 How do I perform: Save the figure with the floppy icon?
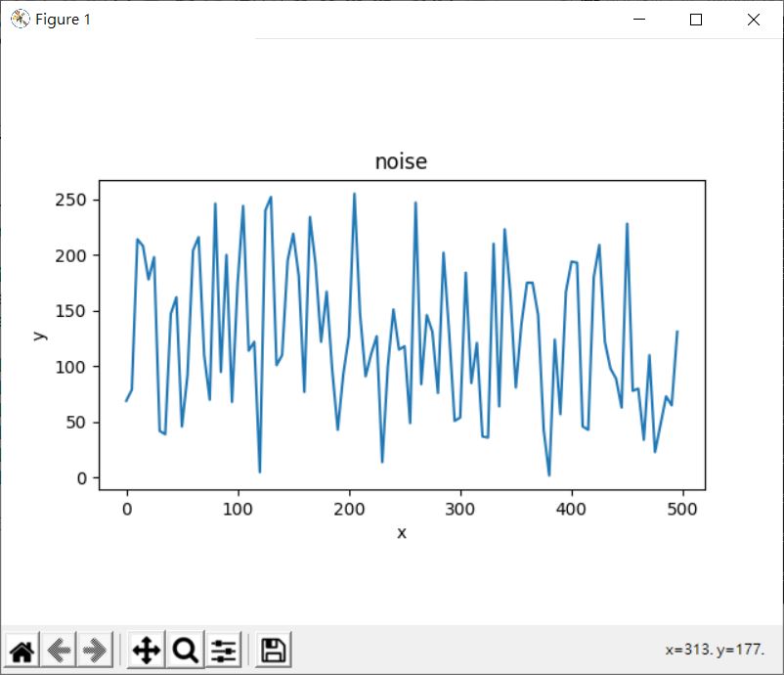coord(274,650)
